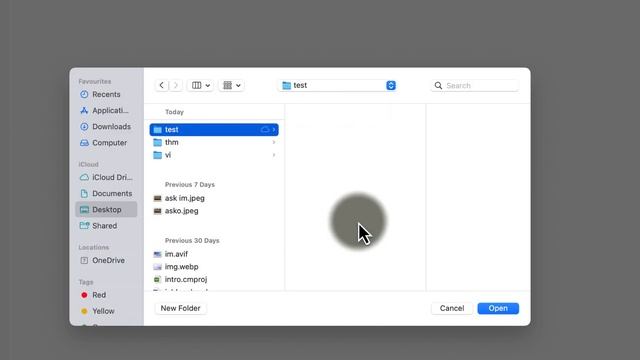The image size is (640, 360).
Task: Click the iCloud Drive cloud icon
Action: coord(84,178)
